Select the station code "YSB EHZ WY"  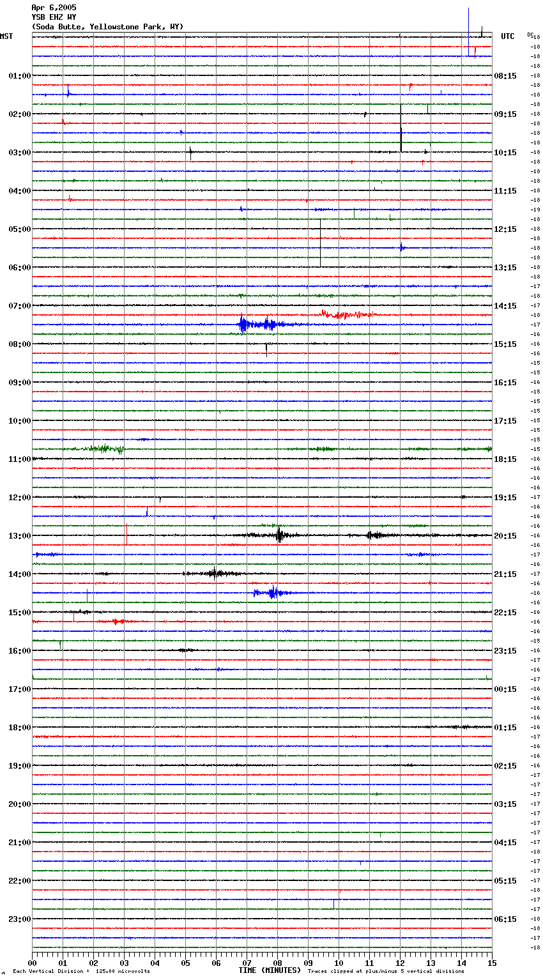(x=54, y=17)
